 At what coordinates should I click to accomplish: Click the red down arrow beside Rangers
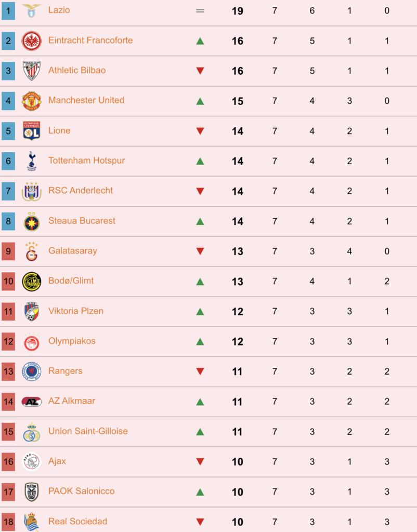click(200, 371)
